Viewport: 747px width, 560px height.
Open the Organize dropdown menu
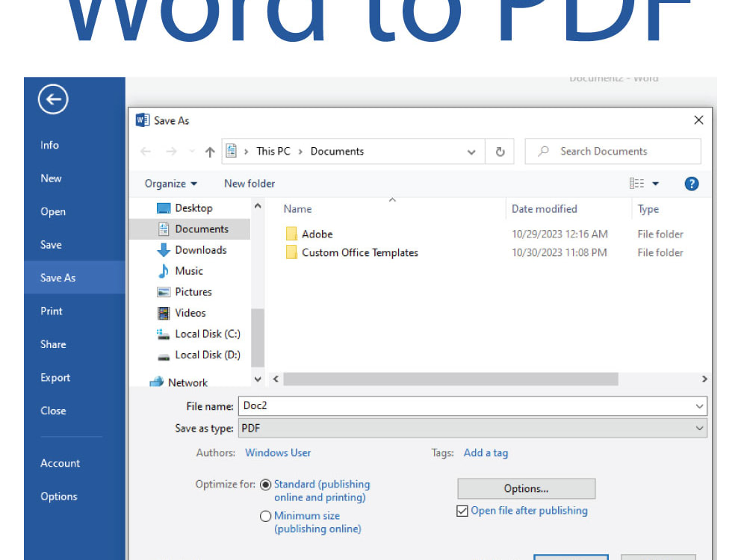[x=170, y=184]
